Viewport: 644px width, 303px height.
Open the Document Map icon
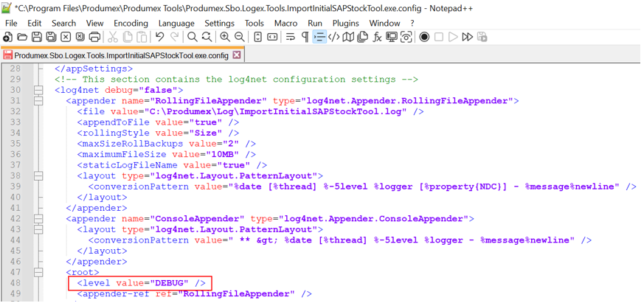click(348, 38)
